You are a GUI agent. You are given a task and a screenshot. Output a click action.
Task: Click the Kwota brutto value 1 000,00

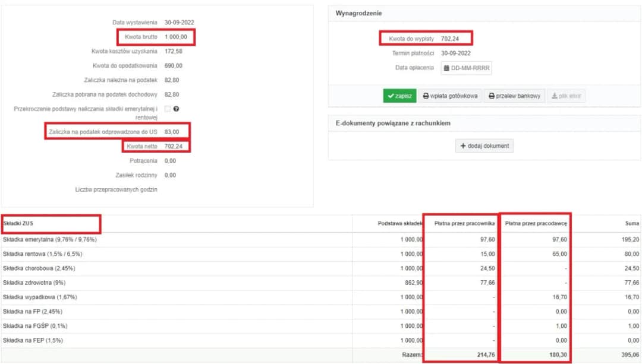pos(175,37)
